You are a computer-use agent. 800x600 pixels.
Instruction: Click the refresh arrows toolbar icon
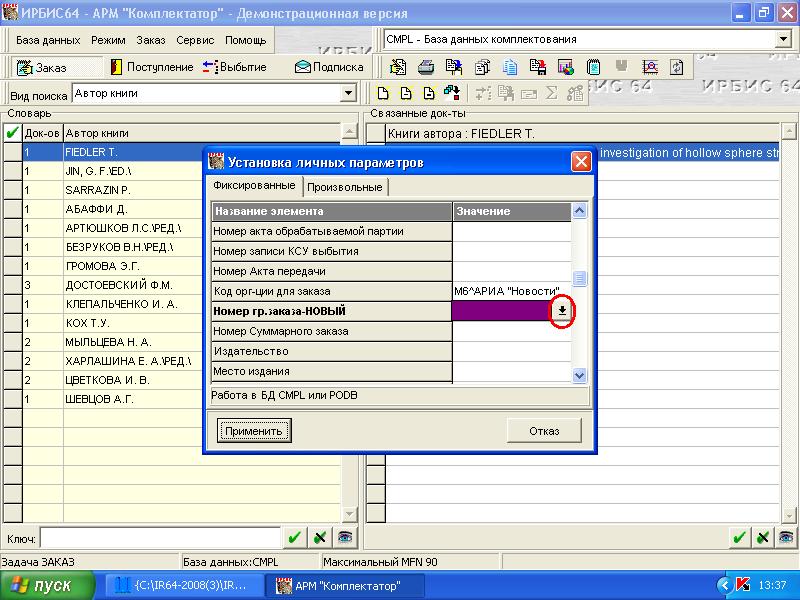click(x=677, y=67)
